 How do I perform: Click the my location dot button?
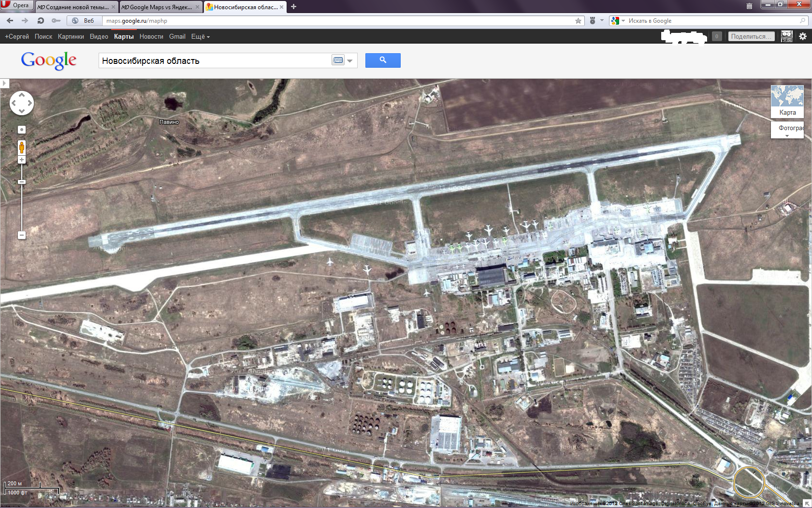click(x=22, y=130)
